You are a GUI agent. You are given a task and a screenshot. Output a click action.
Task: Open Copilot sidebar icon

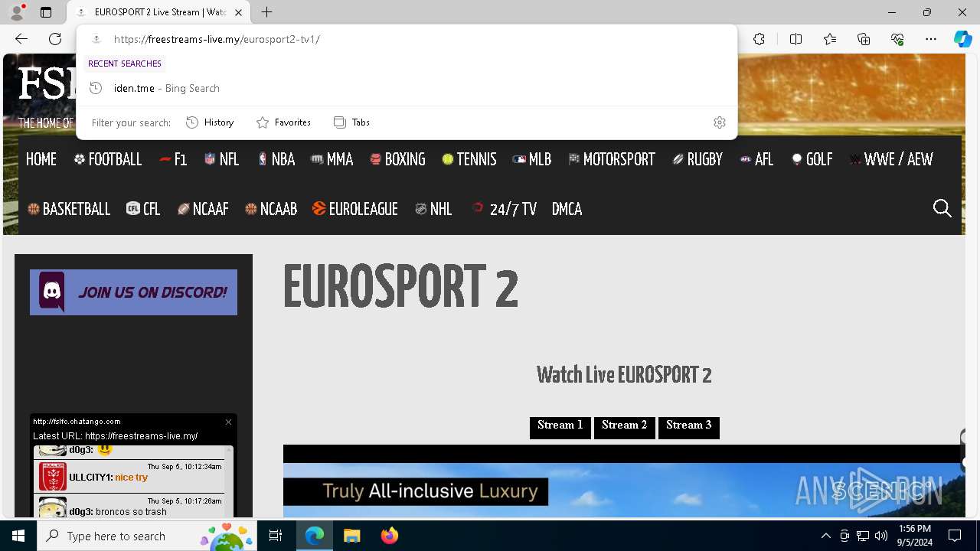[962, 39]
